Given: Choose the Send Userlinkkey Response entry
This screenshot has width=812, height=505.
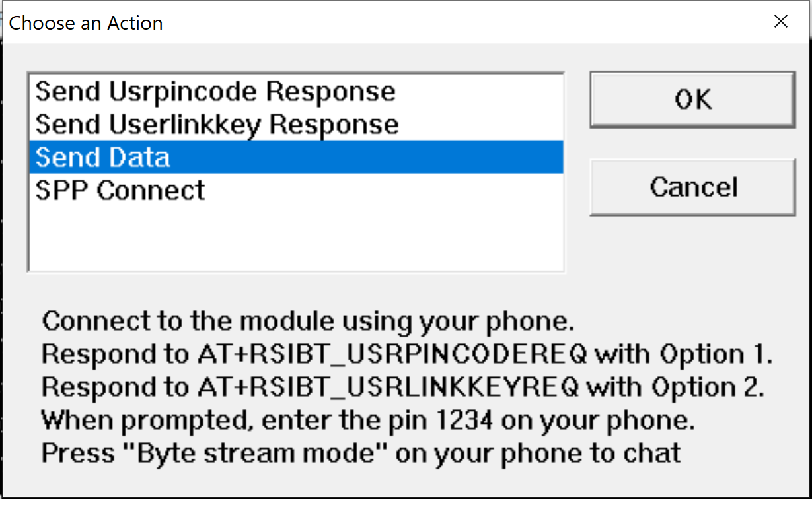Looking at the screenshot, I should coord(217,124).
